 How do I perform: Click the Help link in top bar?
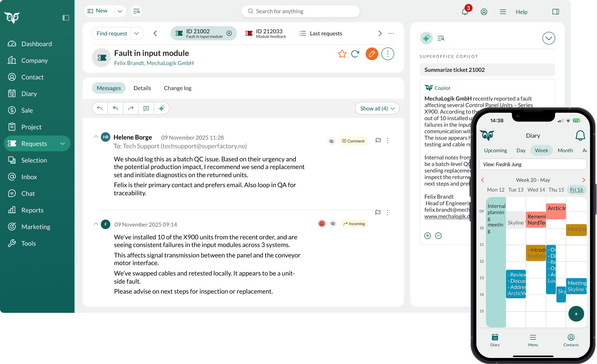coord(522,12)
